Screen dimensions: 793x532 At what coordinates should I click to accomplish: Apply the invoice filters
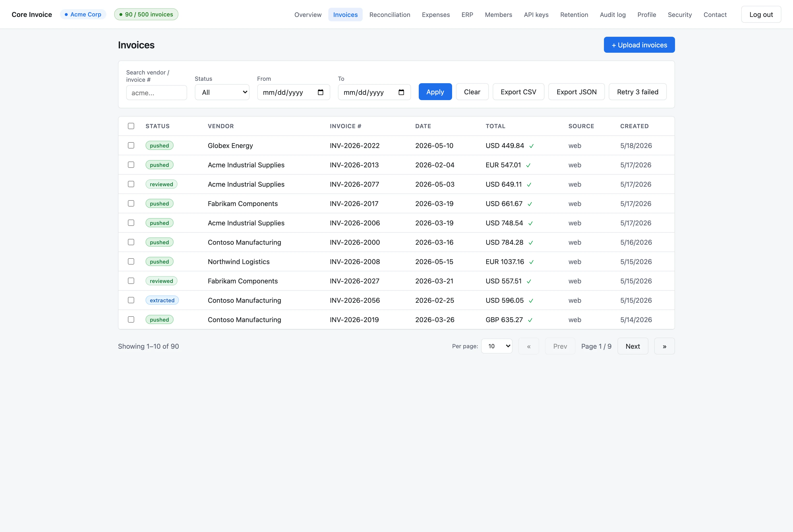click(x=435, y=92)
